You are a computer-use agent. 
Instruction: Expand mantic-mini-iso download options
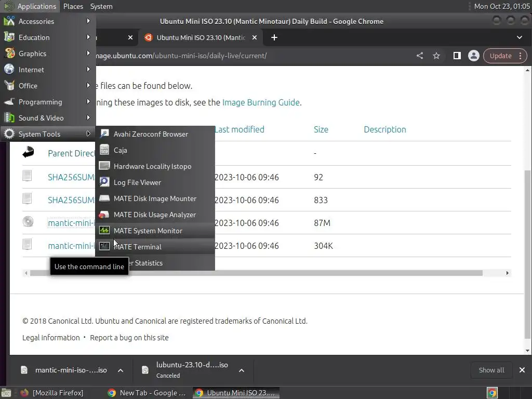coord(121,370)
